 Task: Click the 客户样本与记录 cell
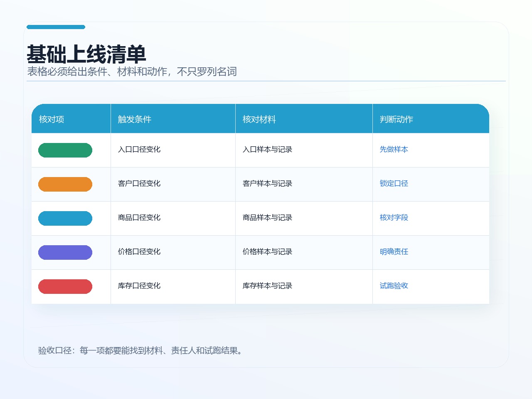tap(304, 184)
